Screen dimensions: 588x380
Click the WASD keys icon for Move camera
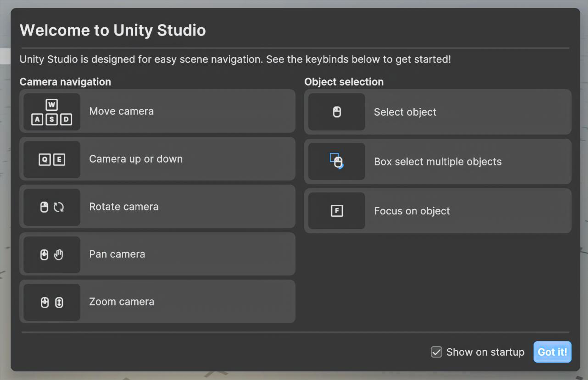(x=52, y=112)
